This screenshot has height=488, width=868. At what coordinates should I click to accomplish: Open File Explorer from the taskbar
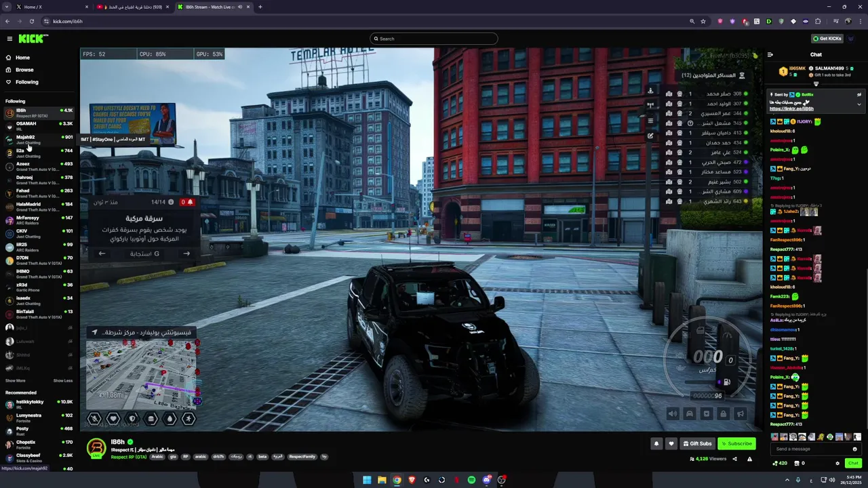tap(382, 480)
